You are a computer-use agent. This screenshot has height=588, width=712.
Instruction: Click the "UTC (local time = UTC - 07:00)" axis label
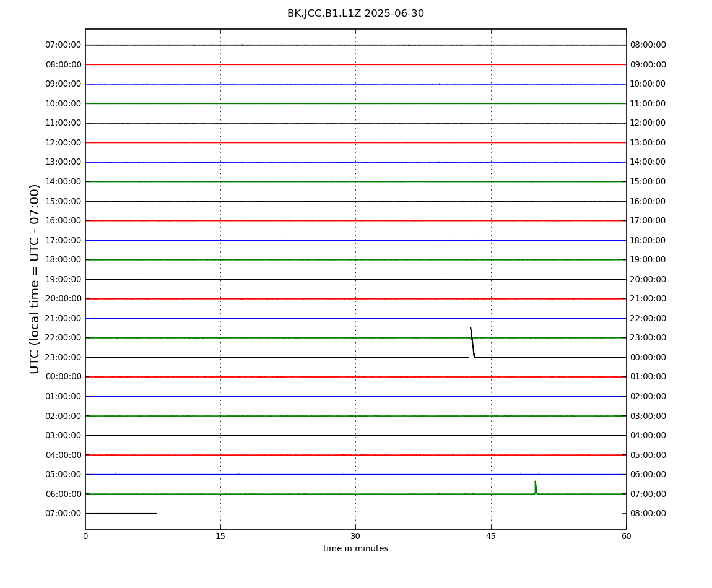(x=35, y=279)
